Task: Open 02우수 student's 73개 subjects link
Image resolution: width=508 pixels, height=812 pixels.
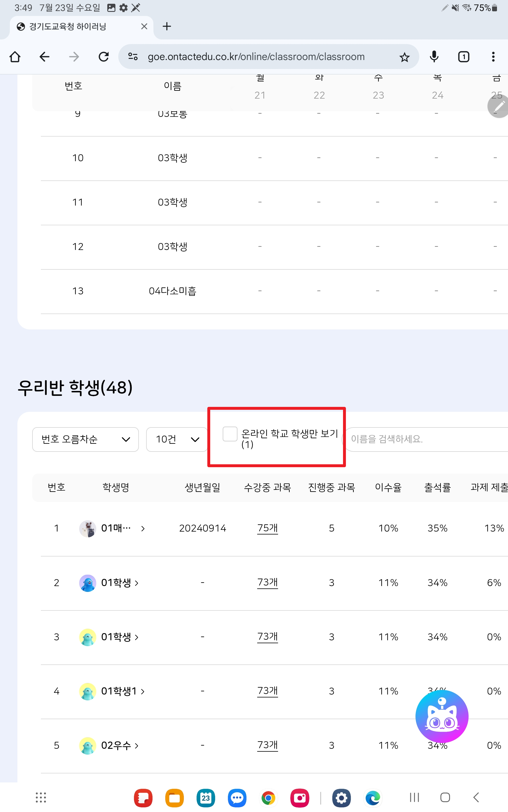Action: (x=267, y=745)
